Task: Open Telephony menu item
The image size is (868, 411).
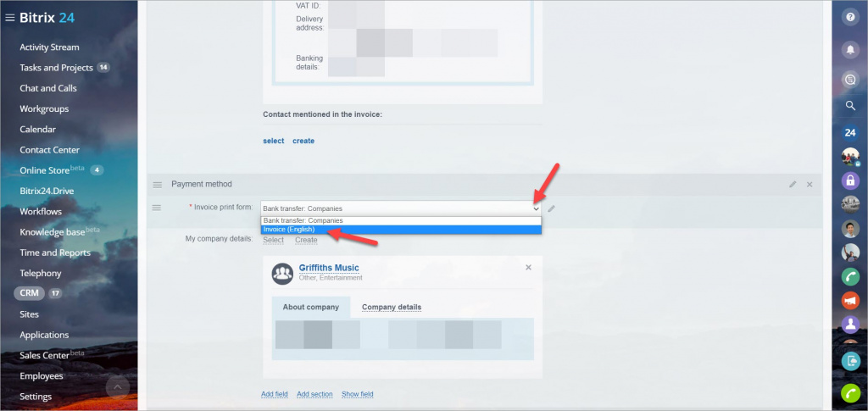Action: pyautogui.click(x=41, y=273)
